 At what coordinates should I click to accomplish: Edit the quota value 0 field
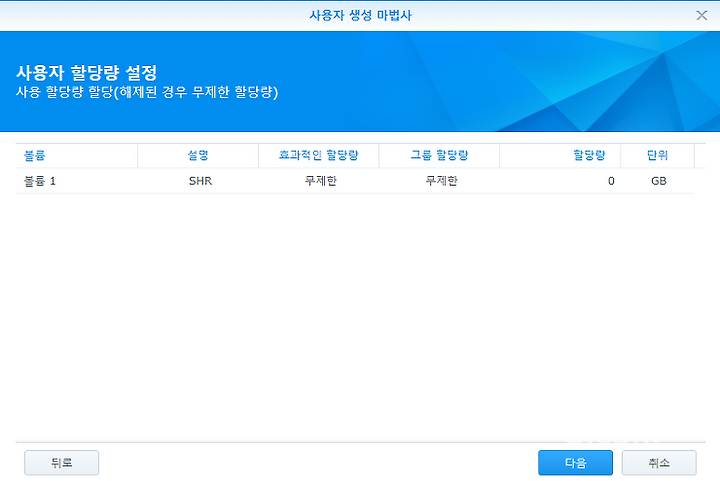pos(560,181)
